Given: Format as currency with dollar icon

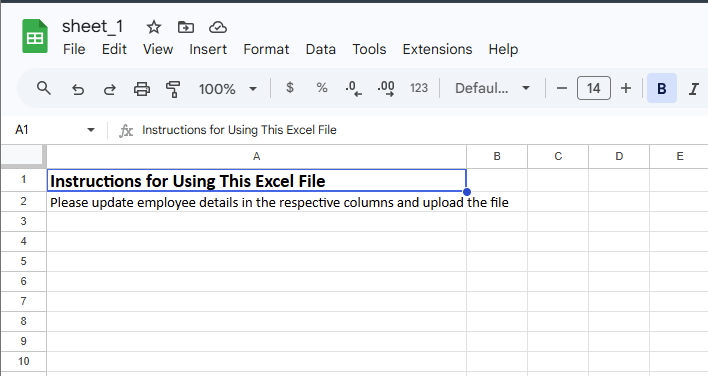Looking at the screenshot, I should click(x=290, y=88).
